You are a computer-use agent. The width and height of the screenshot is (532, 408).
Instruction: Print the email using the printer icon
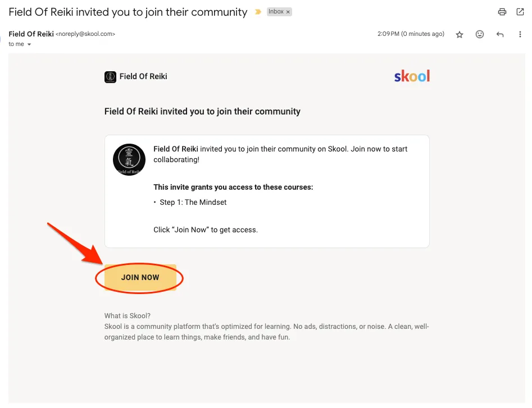point(502,12)
